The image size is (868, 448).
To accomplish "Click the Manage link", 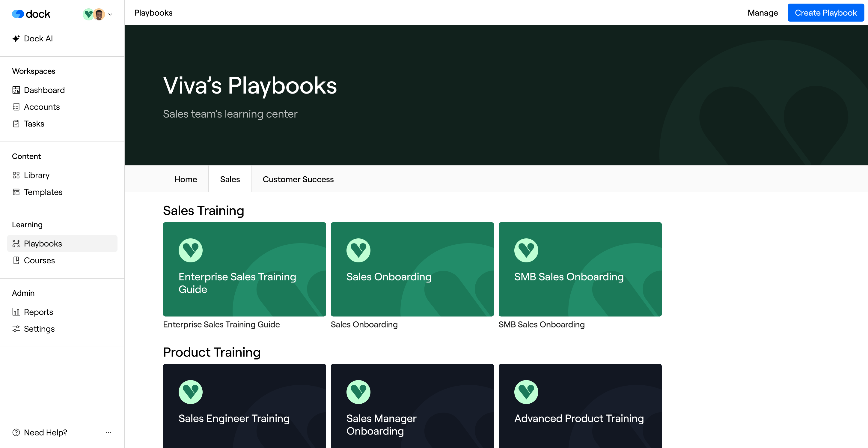I will tap(762, 13).
